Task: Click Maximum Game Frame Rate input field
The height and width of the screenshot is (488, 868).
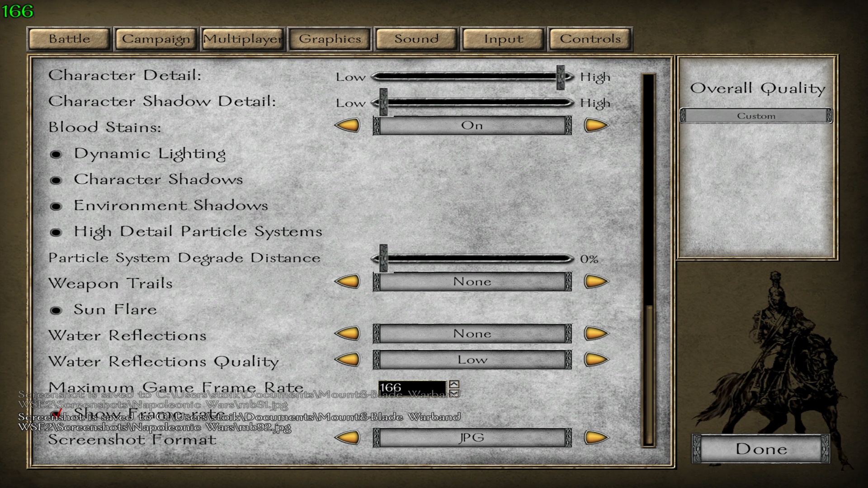Action: coord(411,387)
